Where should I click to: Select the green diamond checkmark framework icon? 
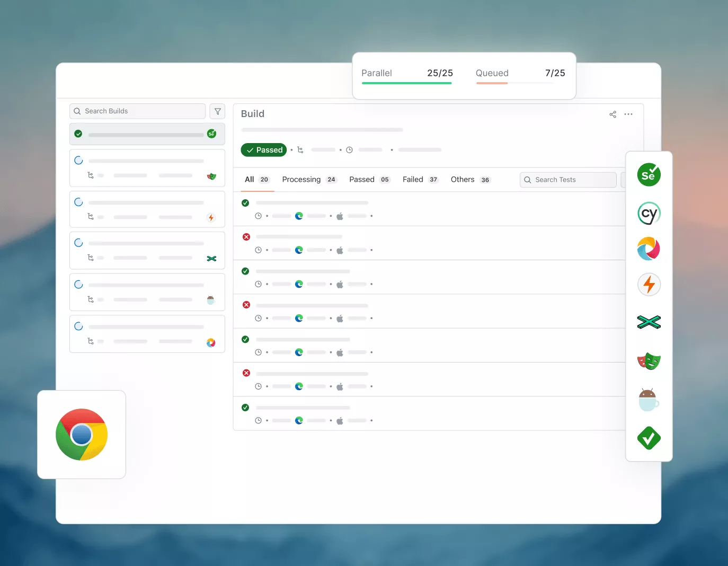pyautogui.click(x=649, y=438)
